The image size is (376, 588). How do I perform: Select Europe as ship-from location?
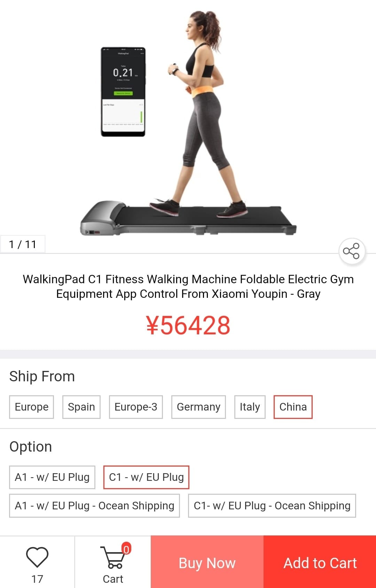click(31, 407)
